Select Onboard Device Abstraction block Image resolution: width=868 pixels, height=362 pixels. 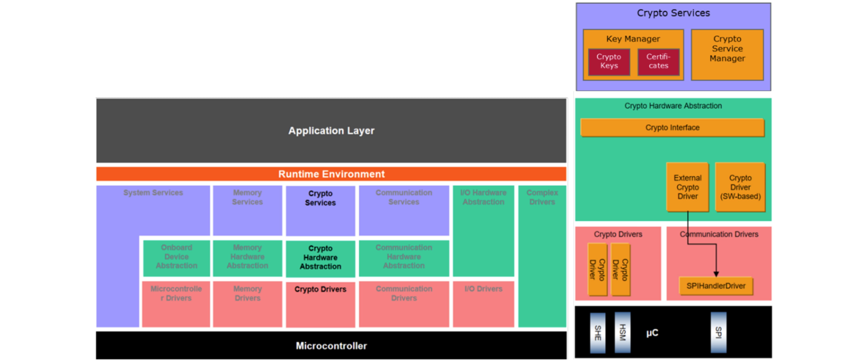176,258
